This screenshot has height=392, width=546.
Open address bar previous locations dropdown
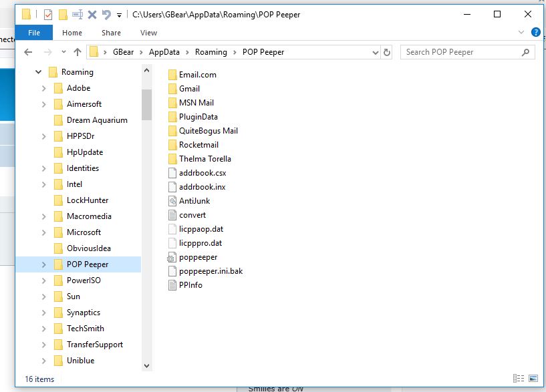point(375,53)
